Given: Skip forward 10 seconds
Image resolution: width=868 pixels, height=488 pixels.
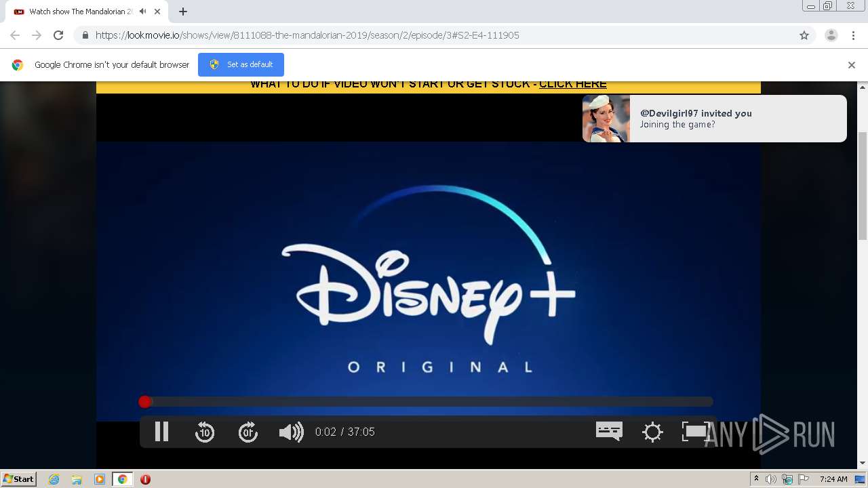Looking at the screenshot, I should point(248,432).
